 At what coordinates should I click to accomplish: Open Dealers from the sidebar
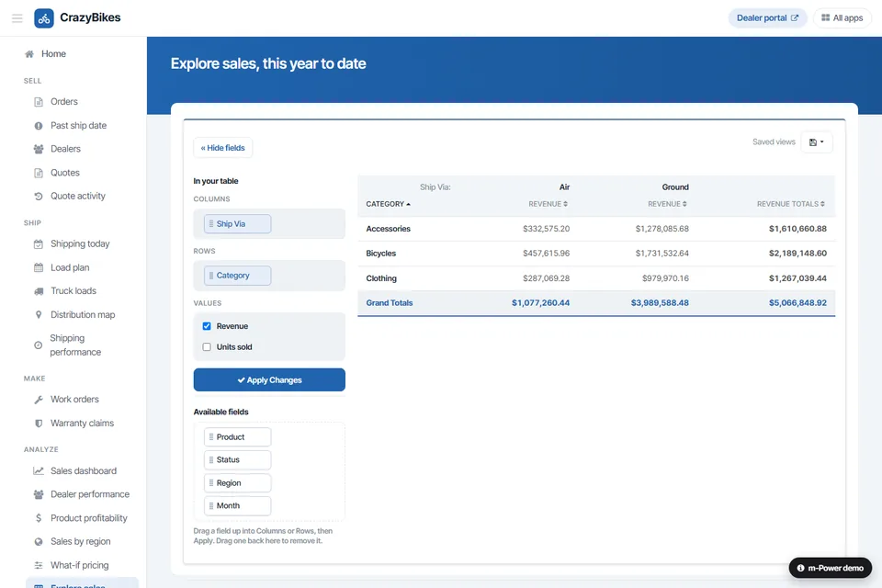(x=66, y=149)
